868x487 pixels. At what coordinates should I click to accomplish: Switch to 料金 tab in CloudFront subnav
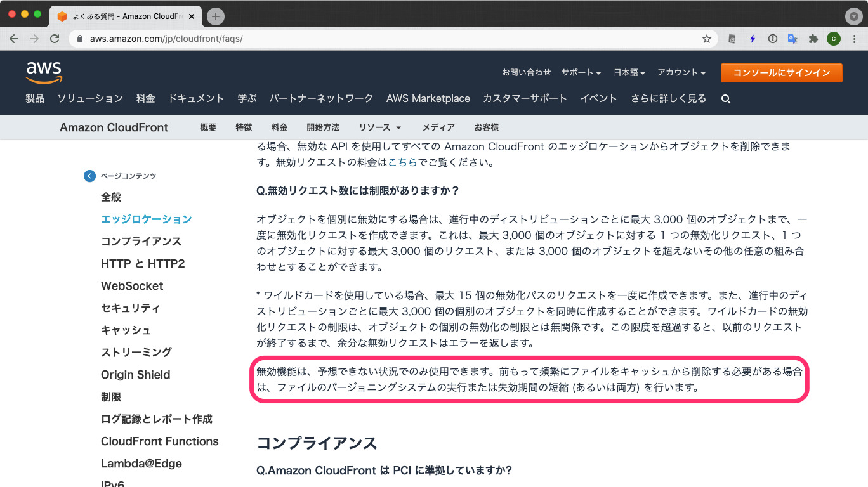click(279, 127)
